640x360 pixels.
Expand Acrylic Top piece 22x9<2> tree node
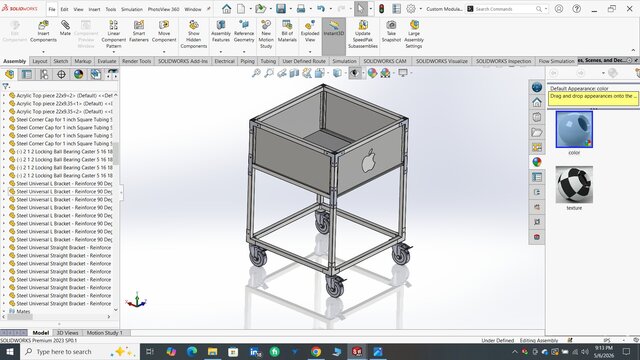coord(4,95)
